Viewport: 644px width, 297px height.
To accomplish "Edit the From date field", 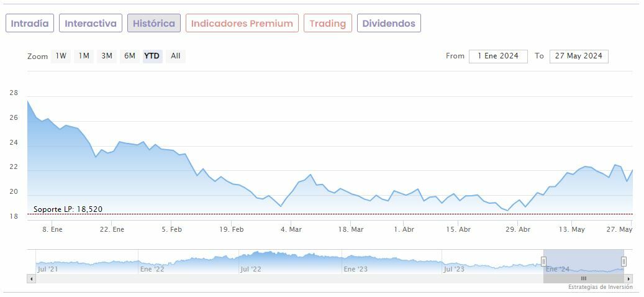I will click(x=498, y=56).
